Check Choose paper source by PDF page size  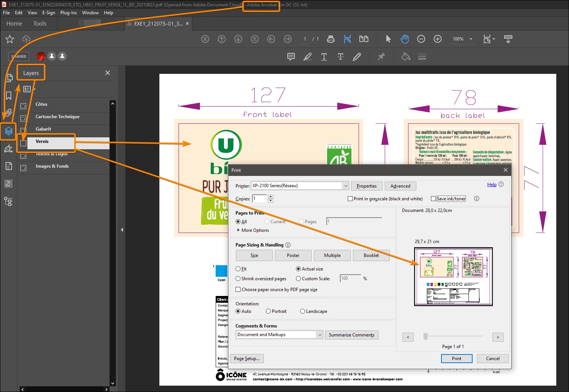tap(238, 290)
